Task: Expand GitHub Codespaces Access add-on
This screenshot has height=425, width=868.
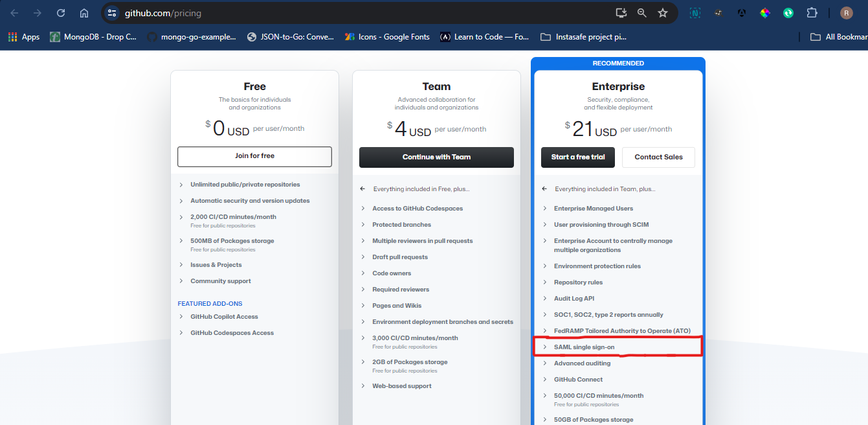Action: point(227,333)
